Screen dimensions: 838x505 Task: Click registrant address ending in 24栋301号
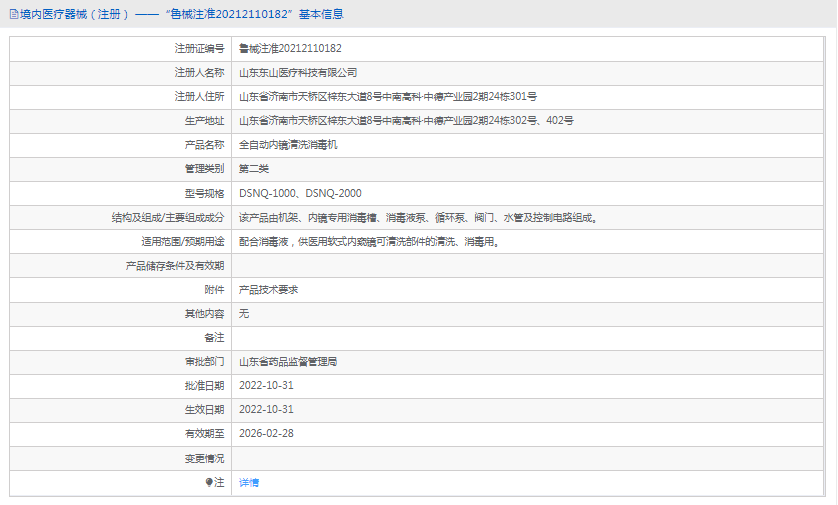(388, 97)
